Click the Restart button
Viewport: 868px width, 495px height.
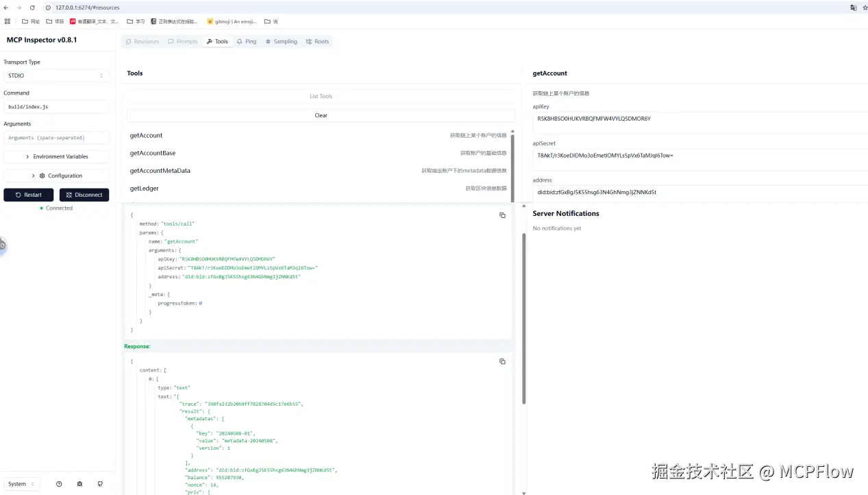coord(29,195)
